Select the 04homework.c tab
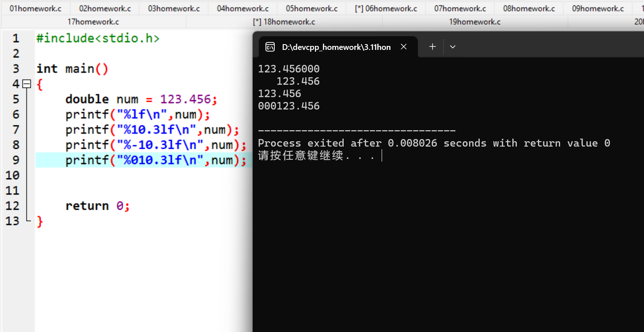This screenshot has height=332, width=644. point(243,8)
